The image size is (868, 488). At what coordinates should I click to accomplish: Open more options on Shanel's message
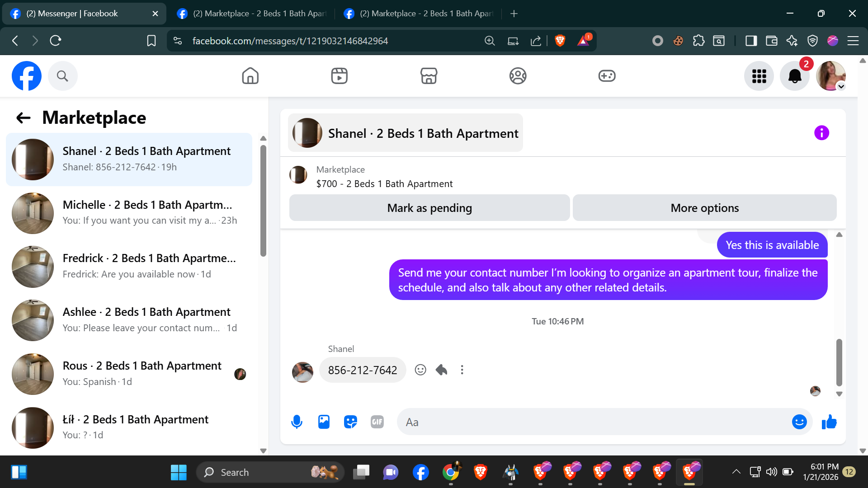[462, 370]
